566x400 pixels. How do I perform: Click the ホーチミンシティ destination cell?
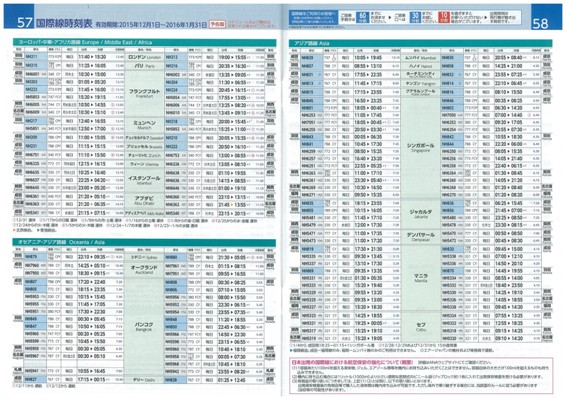pos(420,75)
